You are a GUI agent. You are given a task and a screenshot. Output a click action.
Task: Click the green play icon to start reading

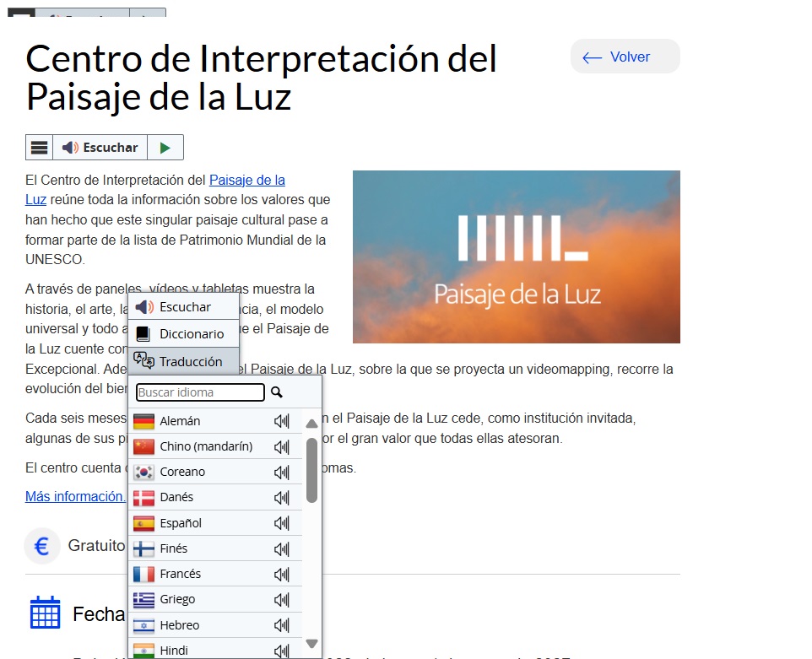[166, 146]
